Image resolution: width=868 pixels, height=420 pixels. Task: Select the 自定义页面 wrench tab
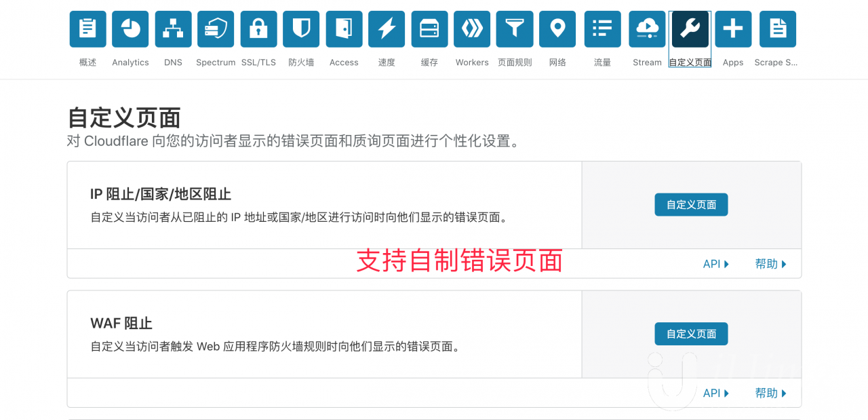tap(690, 29)
